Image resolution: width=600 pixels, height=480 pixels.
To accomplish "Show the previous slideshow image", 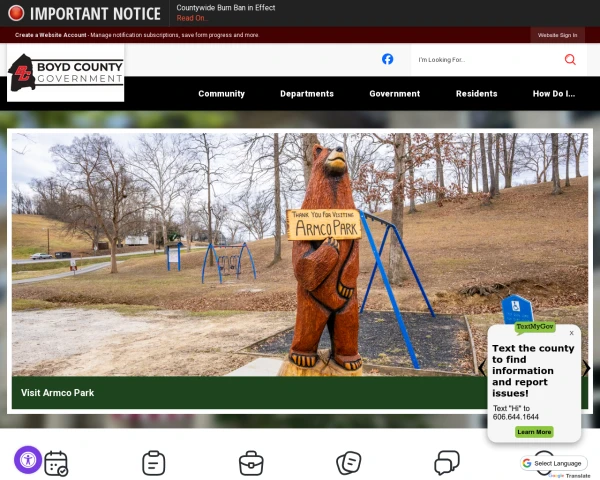I will pos(482,368).
